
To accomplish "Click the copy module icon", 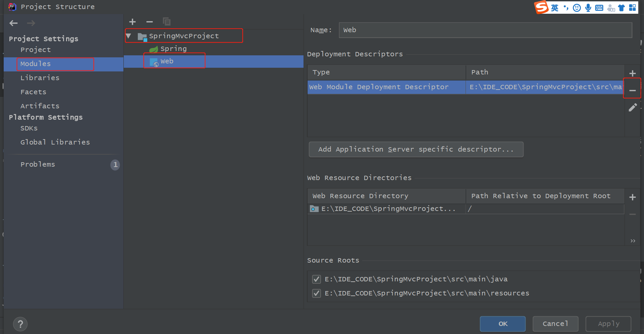I will pos(167,22).
